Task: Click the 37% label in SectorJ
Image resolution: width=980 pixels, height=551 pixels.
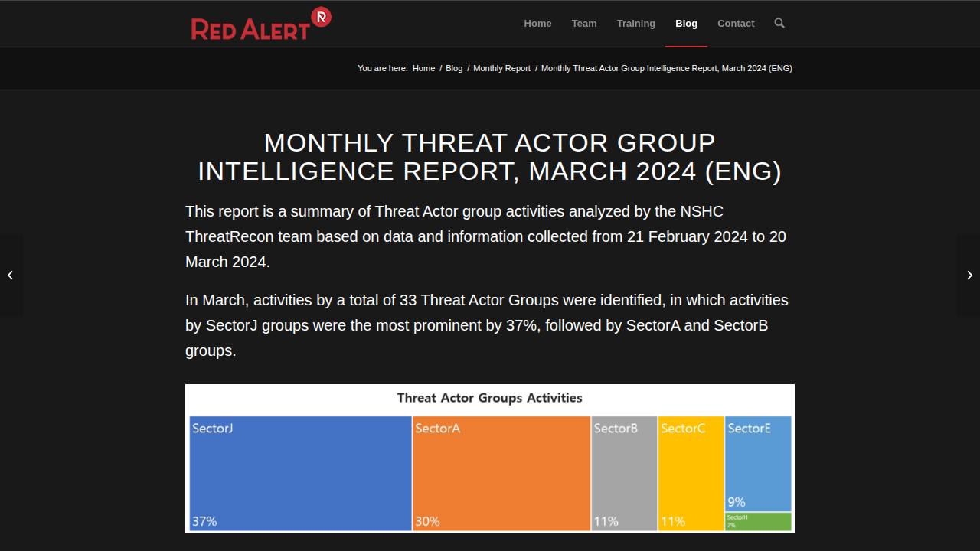Action: [204, 521]
